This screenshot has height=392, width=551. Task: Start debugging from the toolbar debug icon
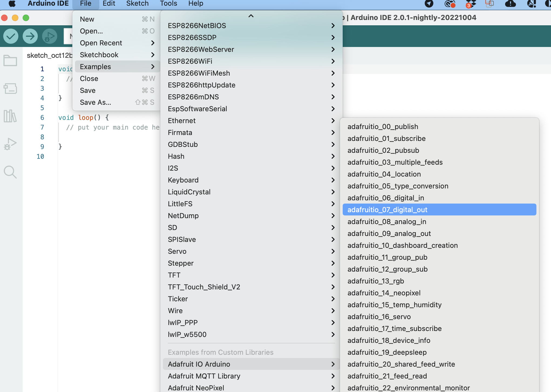pyautogui.click(x=49, y=36)
